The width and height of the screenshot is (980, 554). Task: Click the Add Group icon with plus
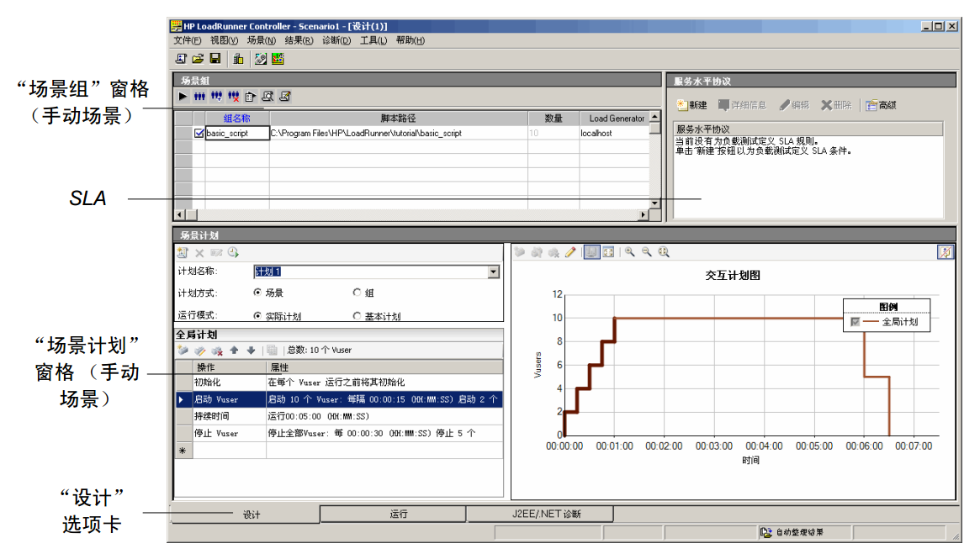click(x=216, y=96)
